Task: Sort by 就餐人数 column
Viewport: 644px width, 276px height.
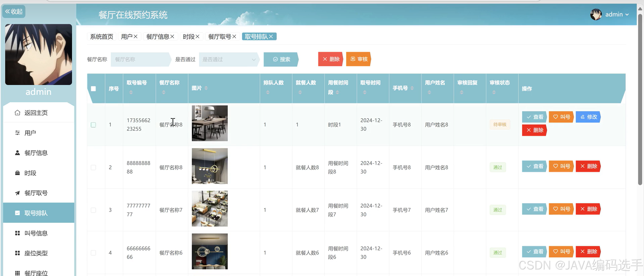Action: coord(300,93)
